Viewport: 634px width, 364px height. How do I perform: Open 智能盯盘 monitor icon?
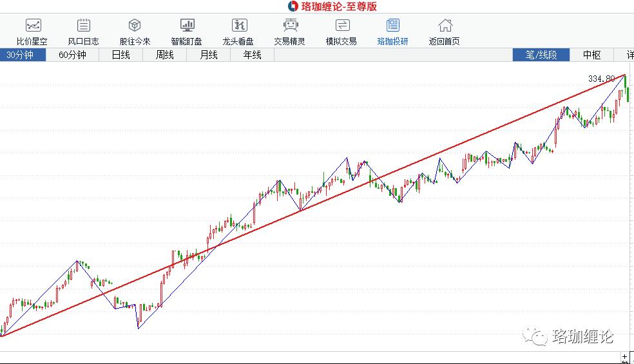pos(187,26)
